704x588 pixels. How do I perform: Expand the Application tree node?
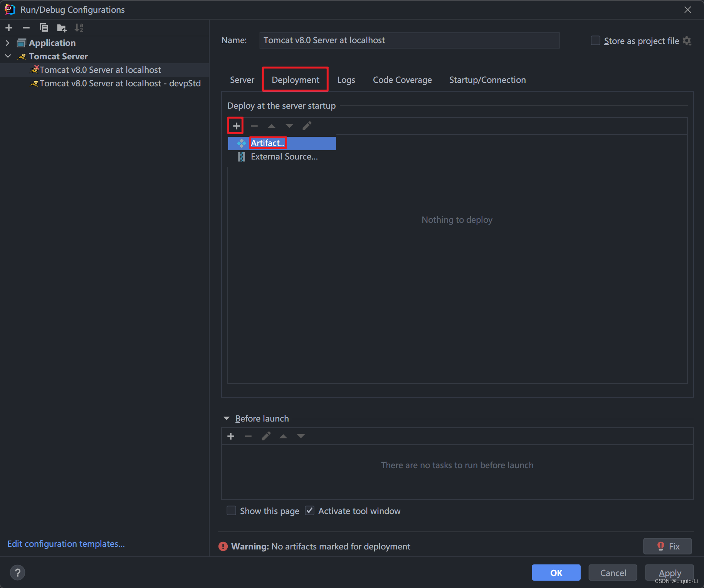coord(7,43)
